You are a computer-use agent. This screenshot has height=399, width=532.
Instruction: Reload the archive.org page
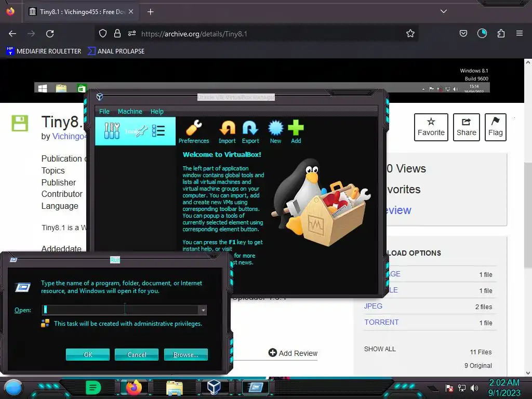coord(50,34)
